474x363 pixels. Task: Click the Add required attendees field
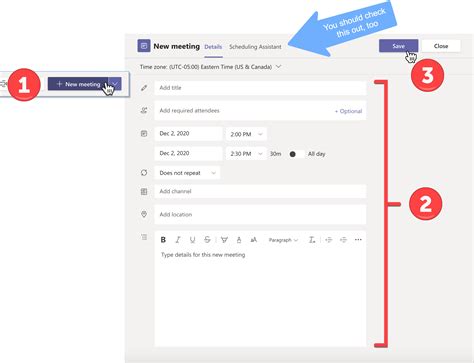260,111
